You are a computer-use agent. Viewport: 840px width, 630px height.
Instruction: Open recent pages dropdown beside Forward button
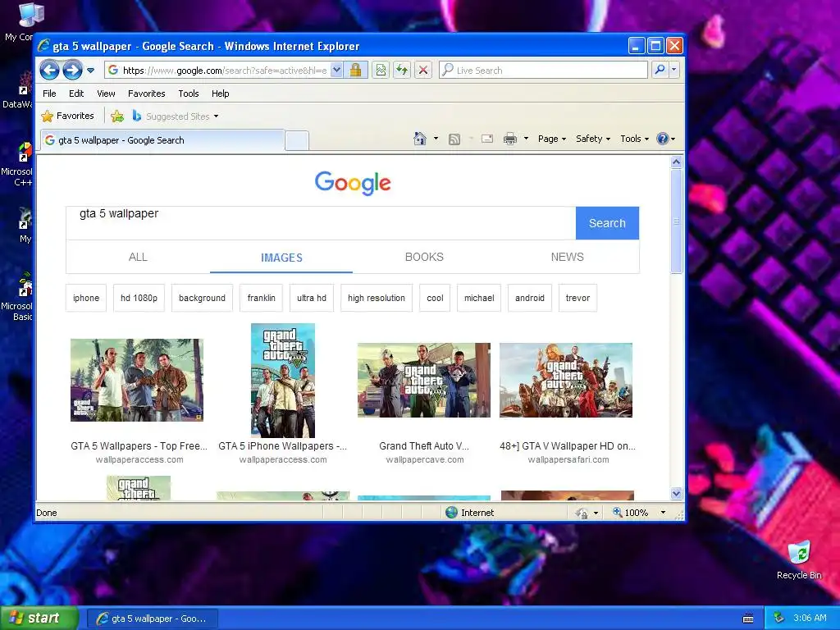90,71
